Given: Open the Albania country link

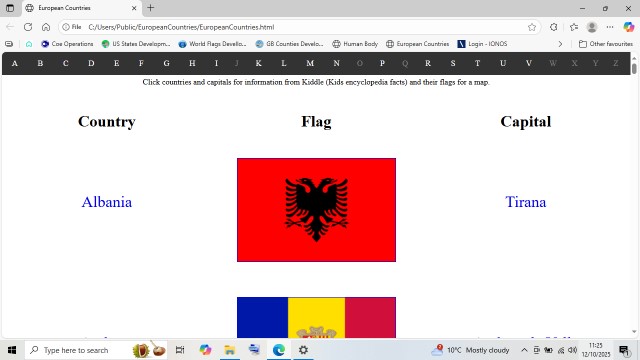Looking at the screenshot, I should (x=107, y=202).
